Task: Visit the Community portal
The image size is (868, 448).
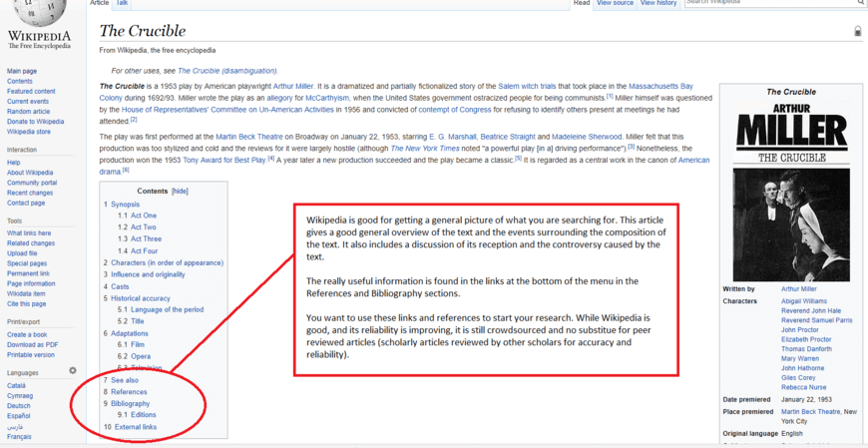Action: click(x=32, y=183)
